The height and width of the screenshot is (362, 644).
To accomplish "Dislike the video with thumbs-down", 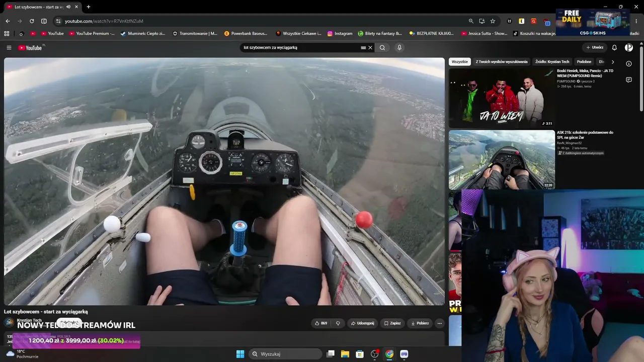I will (x=338, y=323).
